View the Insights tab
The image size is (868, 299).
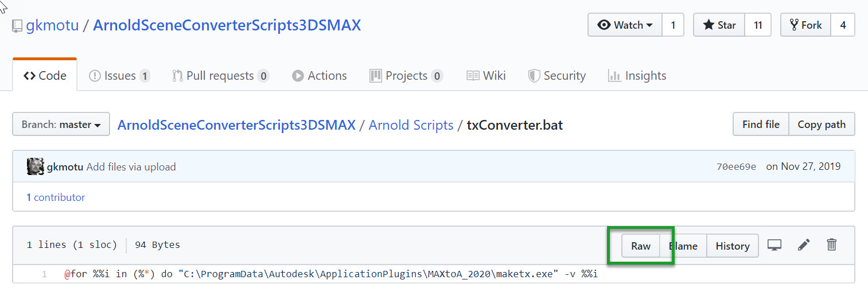(x=637, y=76)
